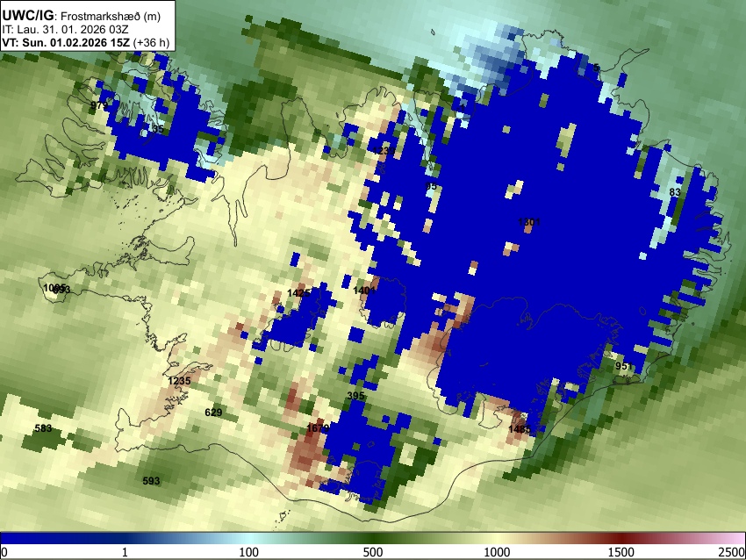
Task: Click the map value 629
Action: point(213,413)
